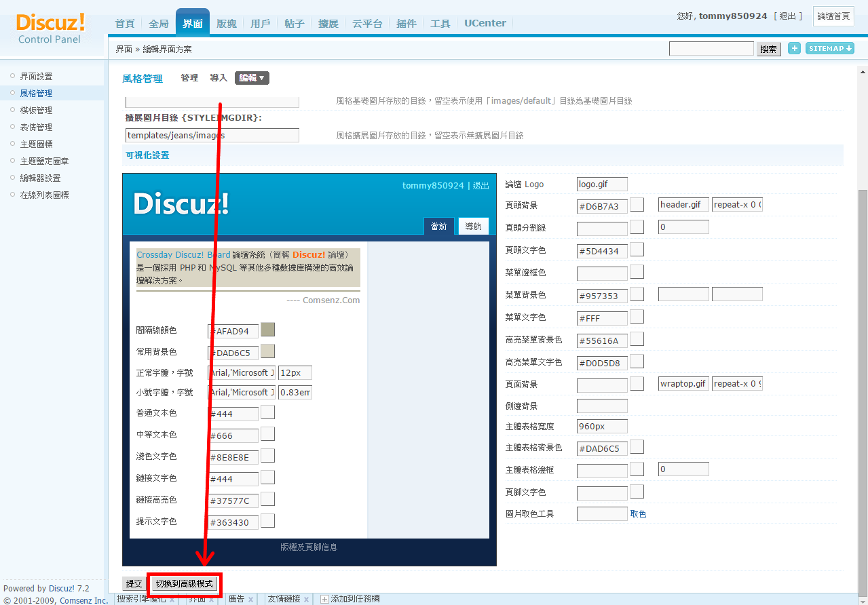Click the 提交 submit button
Viewport: 868px width, 605px height.
pos(134,584)
